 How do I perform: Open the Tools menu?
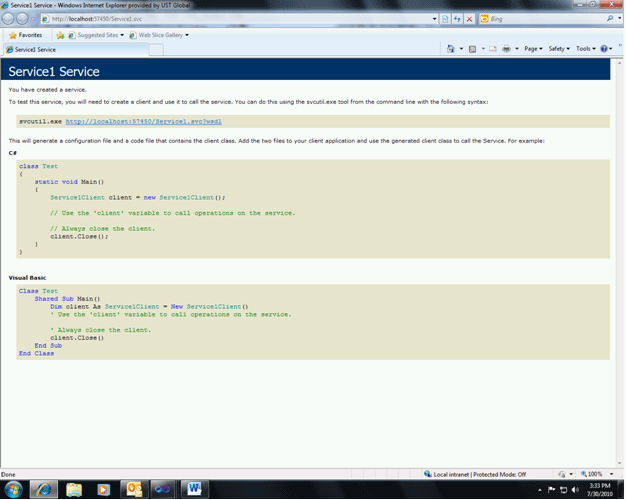(586, 49)
